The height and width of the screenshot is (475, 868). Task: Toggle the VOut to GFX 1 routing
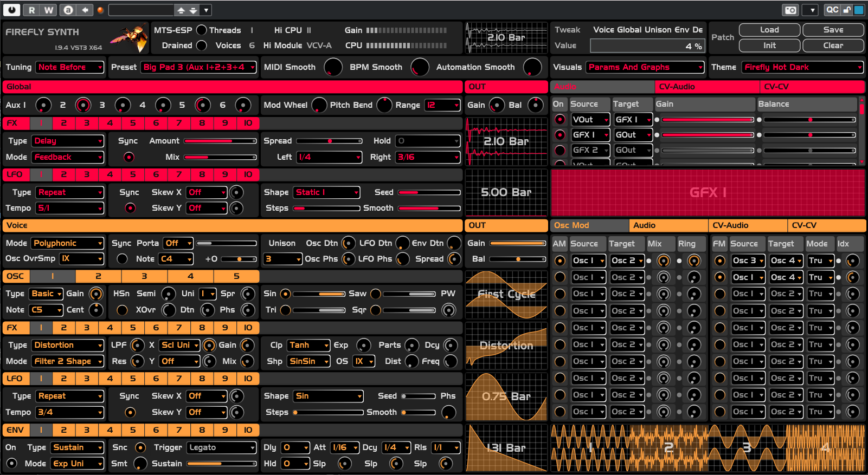point(560,120)
